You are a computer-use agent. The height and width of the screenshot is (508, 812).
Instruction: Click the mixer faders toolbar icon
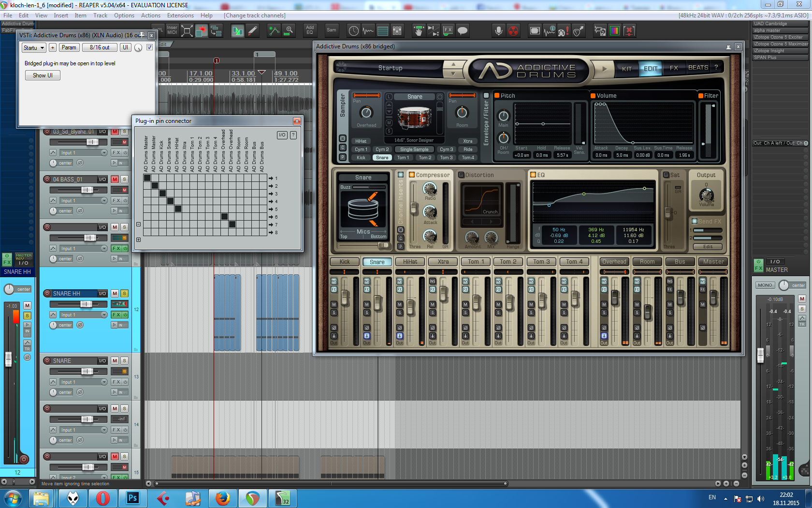tap(397, 31)
